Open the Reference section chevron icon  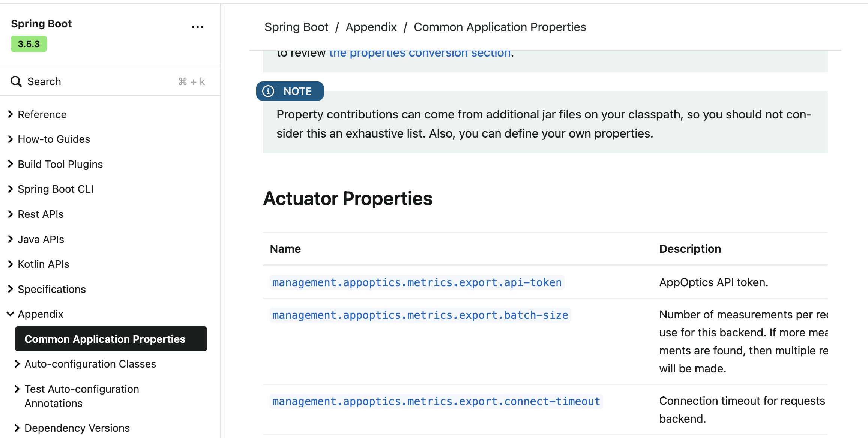pos(10,114)
